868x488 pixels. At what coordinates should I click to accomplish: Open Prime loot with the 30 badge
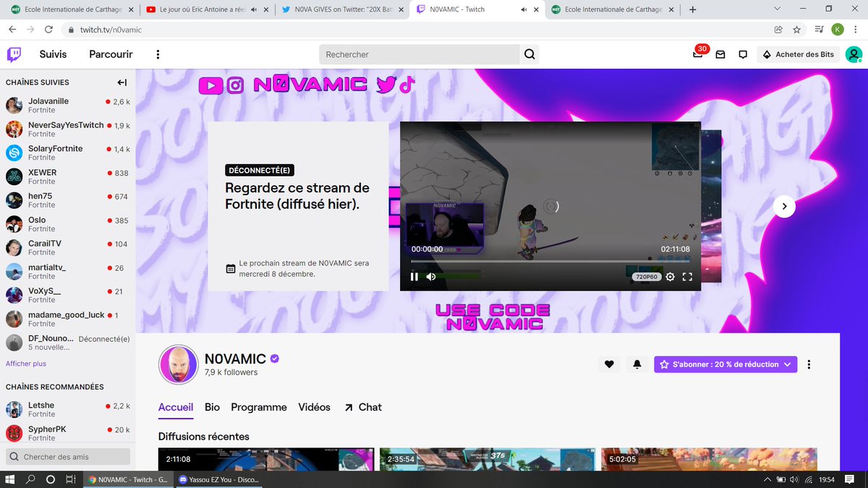pyautogui.click(x=698, y=53)
